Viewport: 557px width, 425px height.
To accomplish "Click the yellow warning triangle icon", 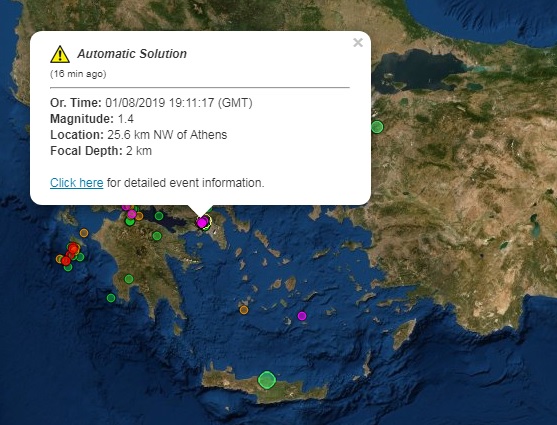I will click(x=60, y=54).
